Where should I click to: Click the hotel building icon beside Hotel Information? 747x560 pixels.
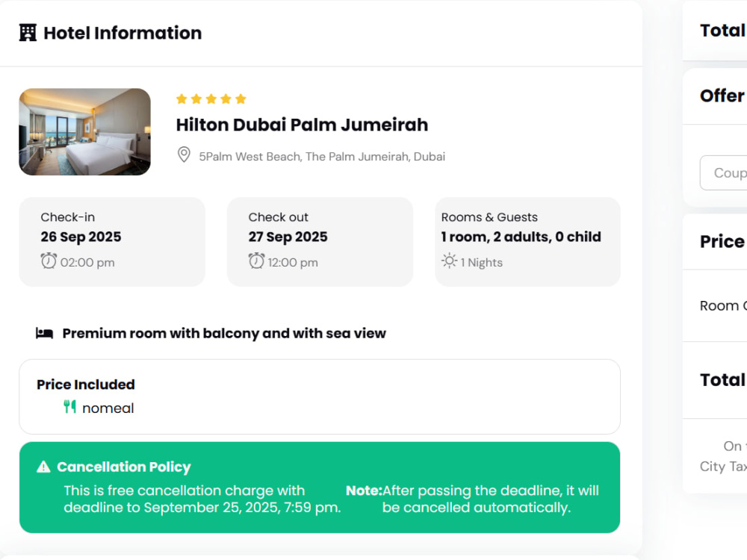pyautogui.click(x=28, y=33)
